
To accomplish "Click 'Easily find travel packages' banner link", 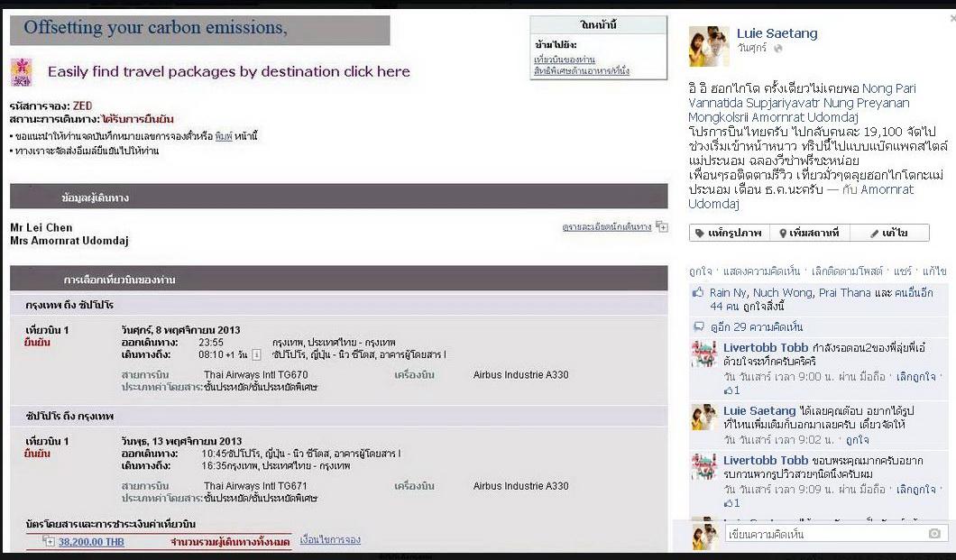I will (x=228, y=71).
